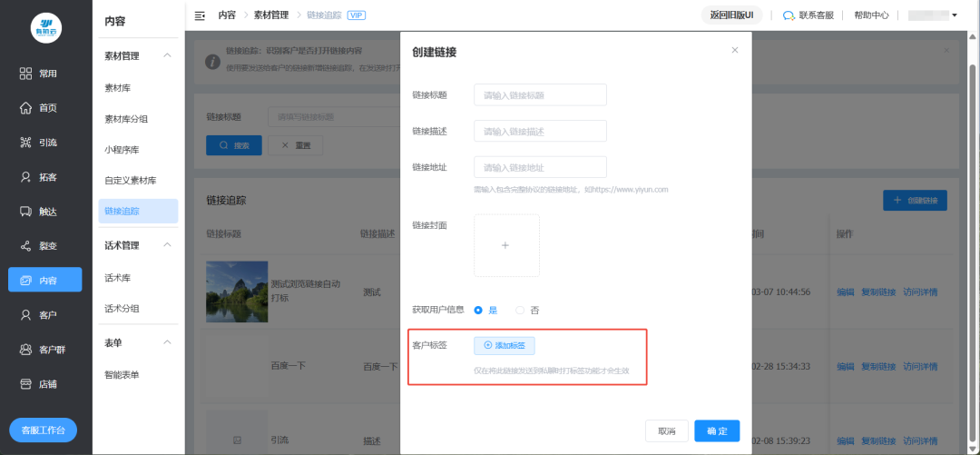Click the VIP badge in breadcrumb
Viewport: 980px width, 455px height.
(357, 15)
